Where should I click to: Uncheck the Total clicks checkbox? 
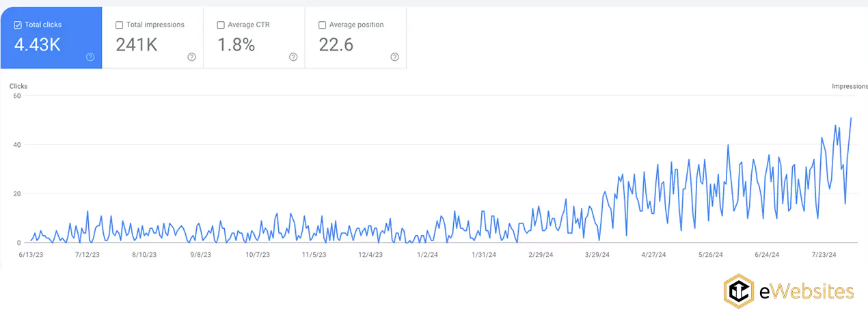coord(18,25)
